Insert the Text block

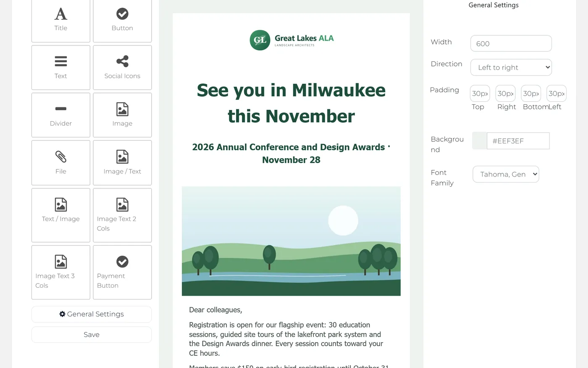tap(61, 67)
